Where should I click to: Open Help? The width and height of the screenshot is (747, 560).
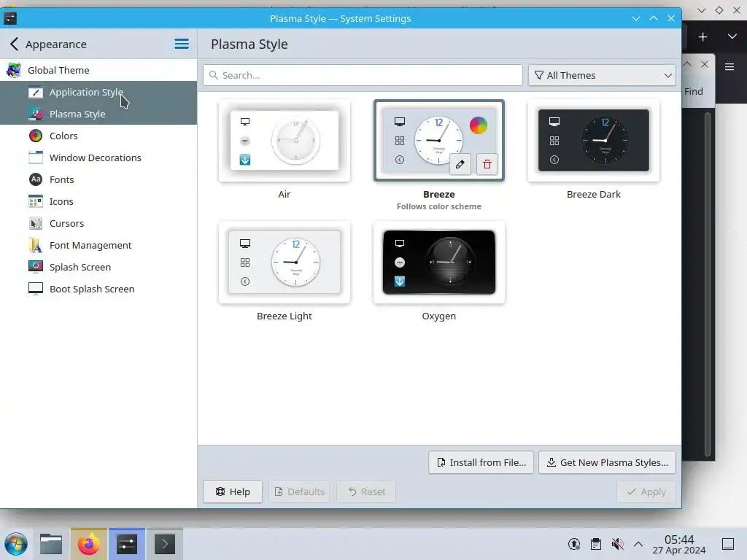pos(233,491)
